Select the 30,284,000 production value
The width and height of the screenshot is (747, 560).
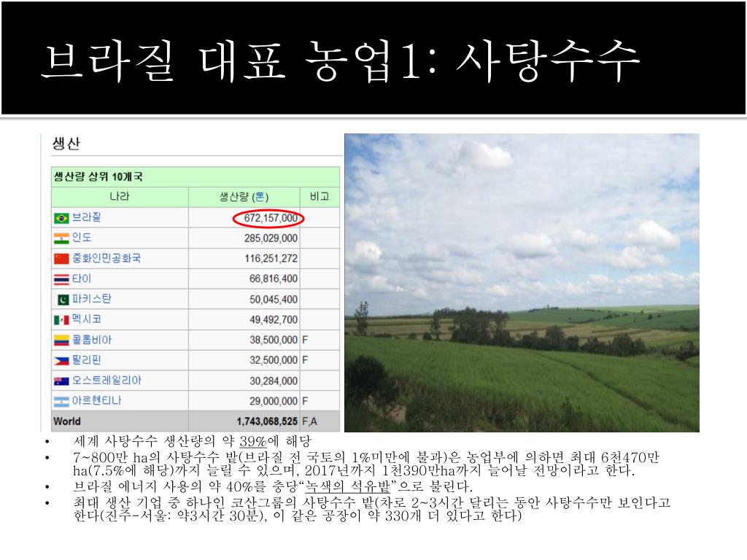[274, 381]
